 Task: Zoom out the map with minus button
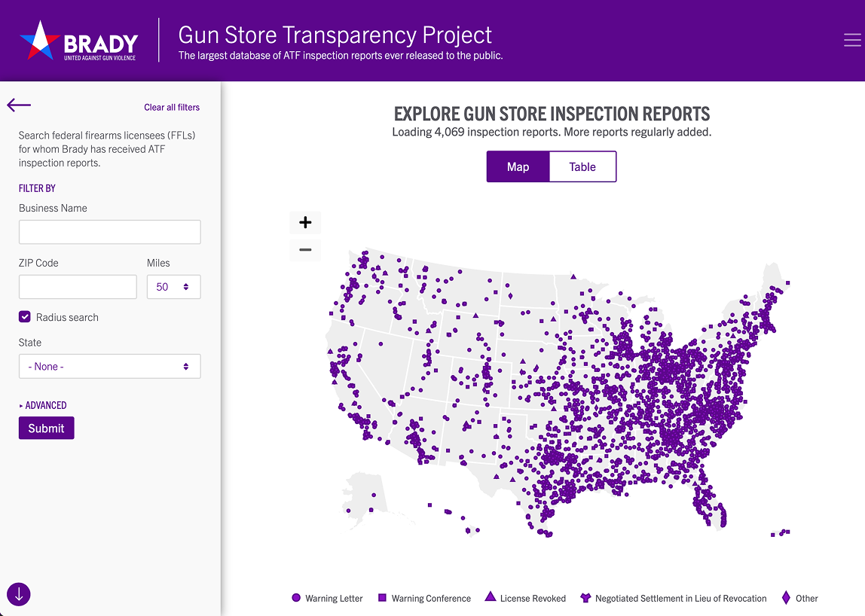tap(305, 250)
